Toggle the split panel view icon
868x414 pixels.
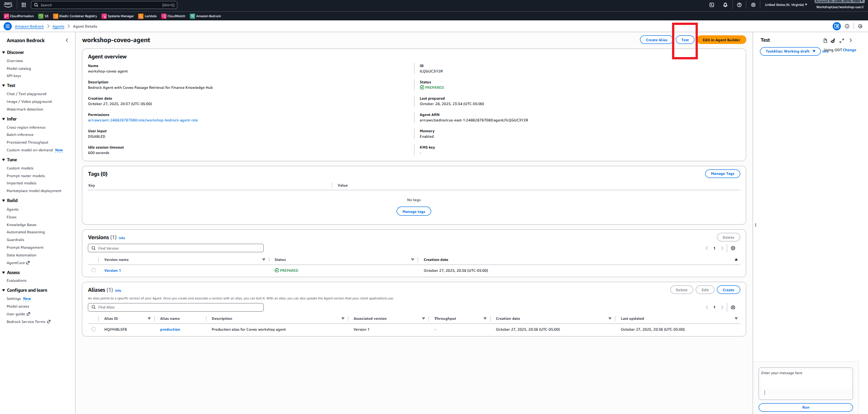[836, 26]
